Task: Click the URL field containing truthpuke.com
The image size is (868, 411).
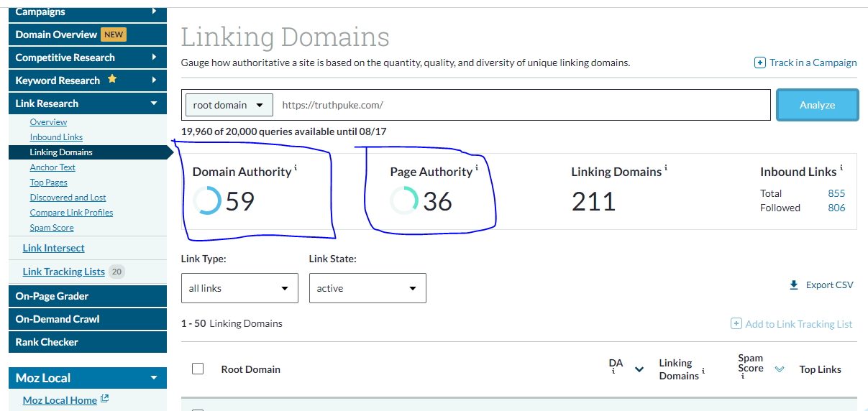Action: pos(522,105)
